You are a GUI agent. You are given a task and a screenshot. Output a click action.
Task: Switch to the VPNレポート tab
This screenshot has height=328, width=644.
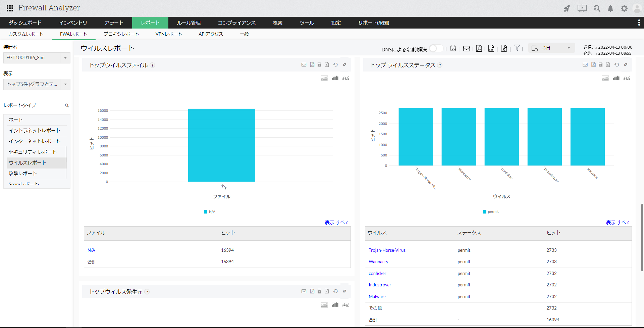pos(168,34)
